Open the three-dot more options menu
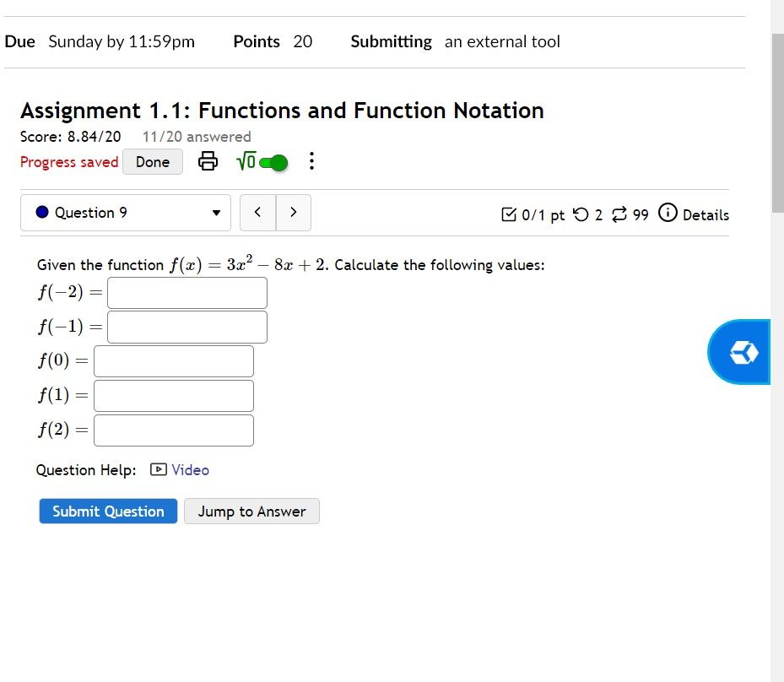The image size is (784, 682). tap(311, 161)
